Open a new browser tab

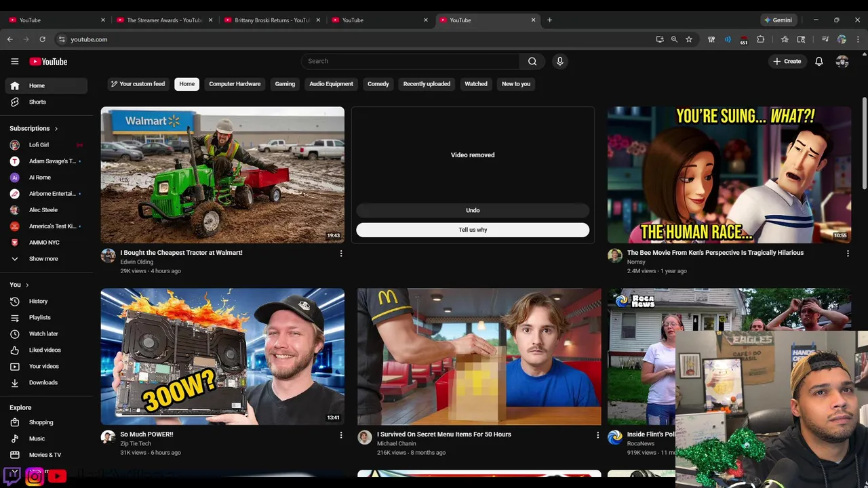click(x=549, y=20)
